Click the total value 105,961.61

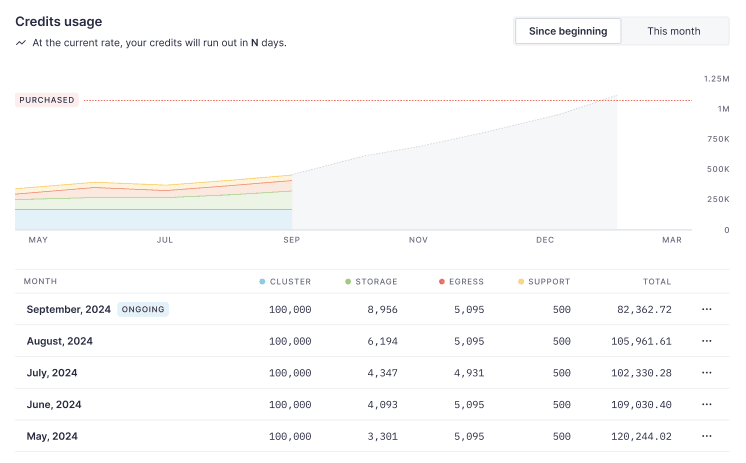click(x=641, y=341)
